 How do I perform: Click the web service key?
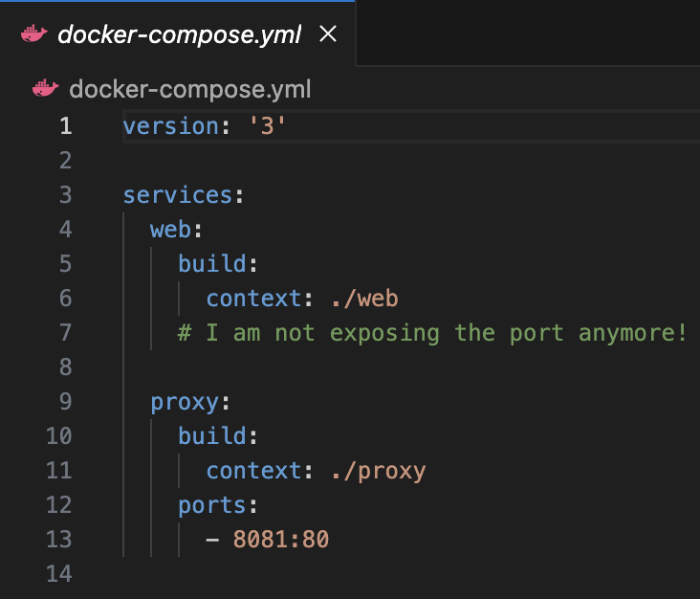[170, 230]
